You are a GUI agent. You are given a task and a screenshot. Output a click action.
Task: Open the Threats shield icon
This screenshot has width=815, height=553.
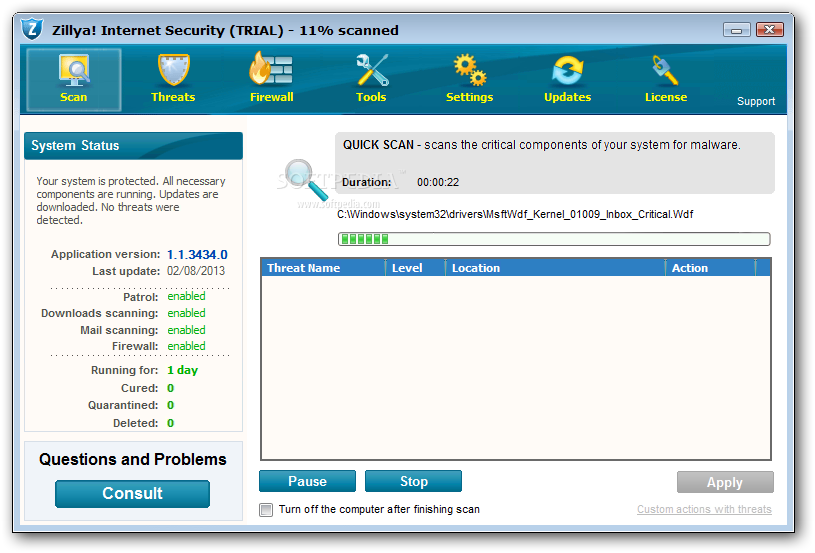(x=173, y=71)
